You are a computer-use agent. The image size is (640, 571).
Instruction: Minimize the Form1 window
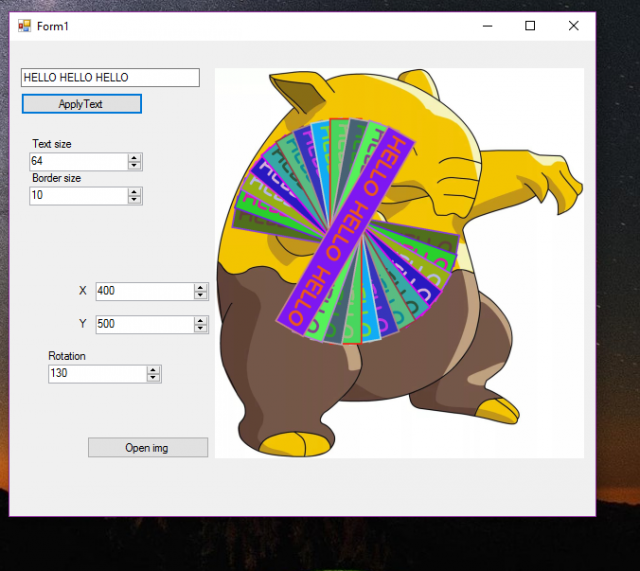[487, 26]
